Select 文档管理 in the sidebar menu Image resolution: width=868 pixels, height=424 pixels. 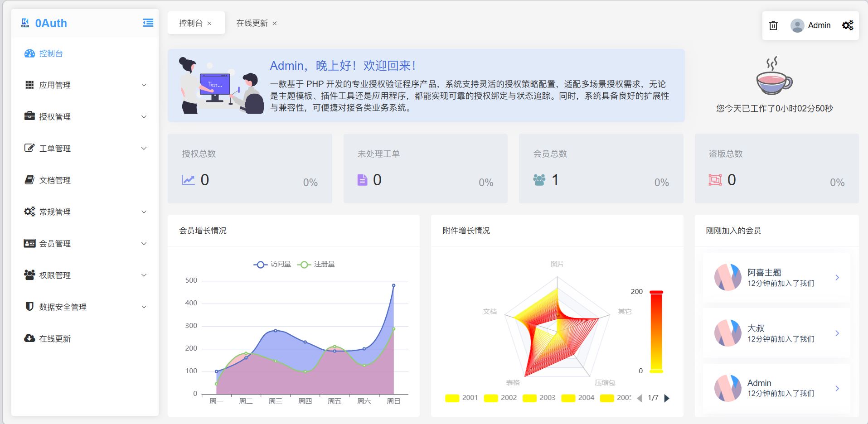85,180
